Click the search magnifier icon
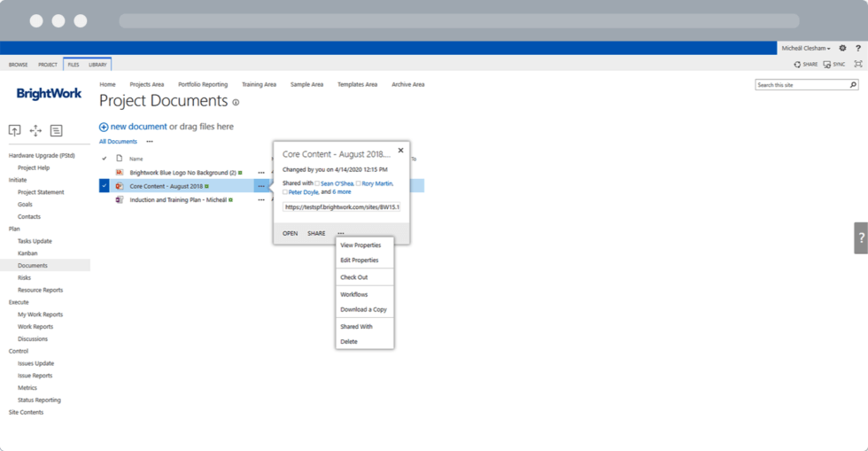 (x=853, y=85)
